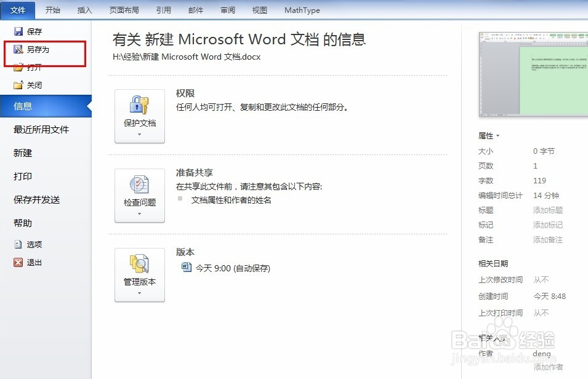Click the Word file icon beside the autosave version
Image resolution: width=588 pixels, height=379 pixels.
click(x=187, y=267)
